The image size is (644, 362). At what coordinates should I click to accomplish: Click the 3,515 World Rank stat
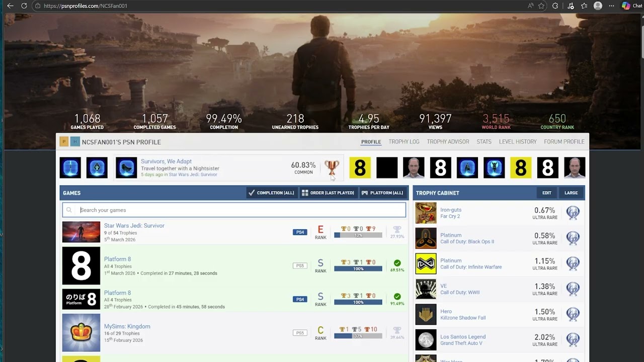point(496,121)
